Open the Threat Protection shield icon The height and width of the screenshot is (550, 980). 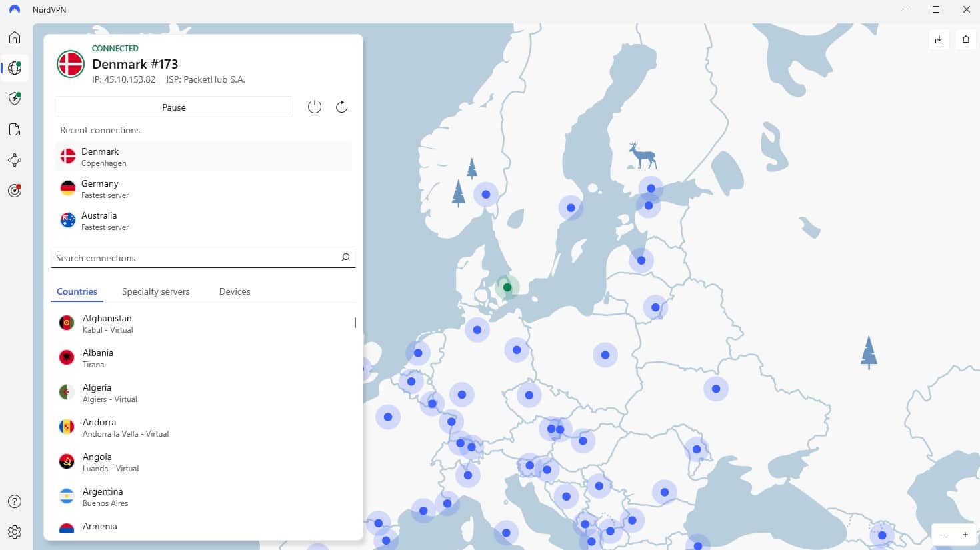click(x=15, y=99)
